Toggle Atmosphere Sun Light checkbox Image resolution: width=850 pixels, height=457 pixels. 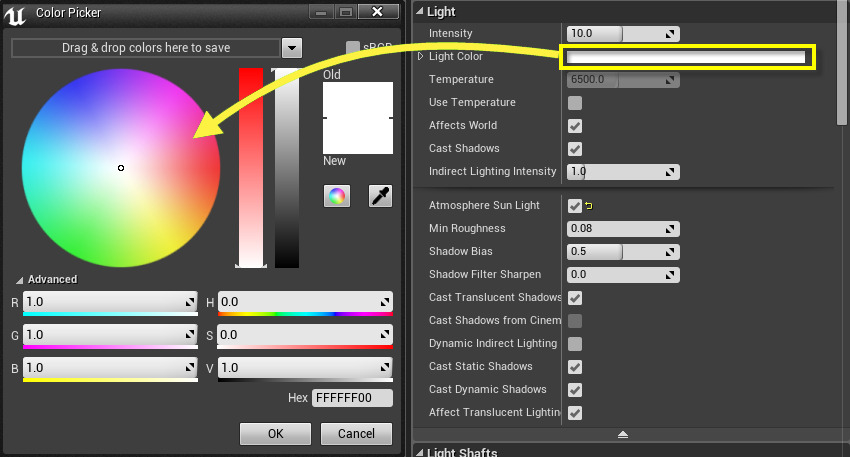[x=575, y=206]
